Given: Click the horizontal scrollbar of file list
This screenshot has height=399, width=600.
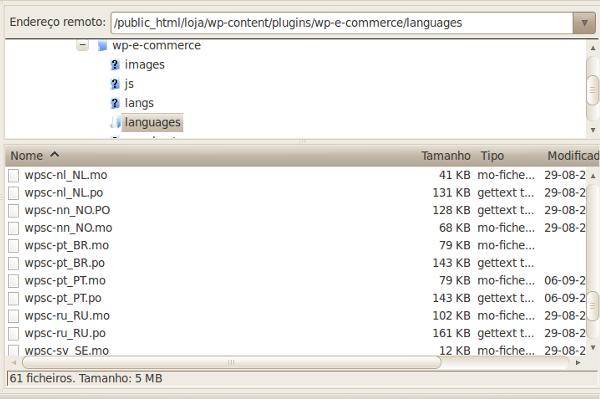Looking at the screenshot, I should [232, 362].
